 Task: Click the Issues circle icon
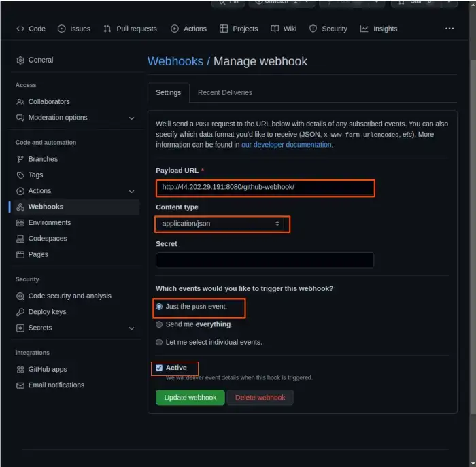coord(62,29)
